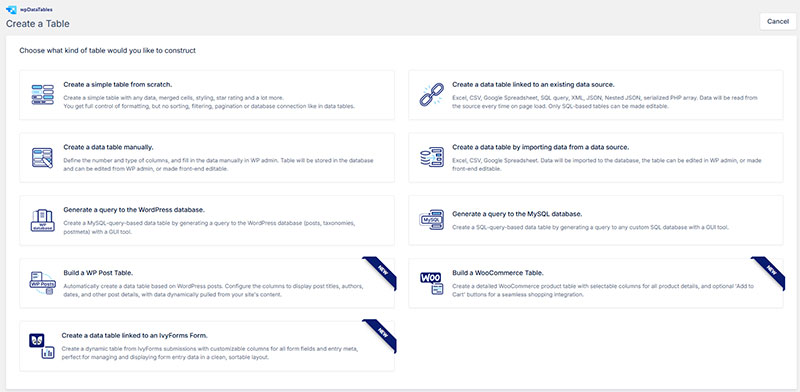Screen dimensions: 800x392
Task: Click the MySQL database icon
Action: click(x=432, y=220)
